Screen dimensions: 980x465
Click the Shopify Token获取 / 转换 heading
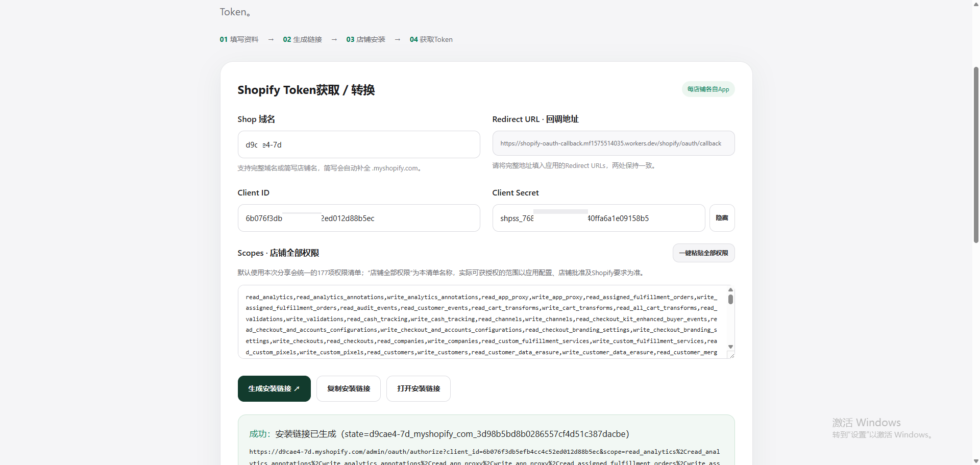point(306,90)
